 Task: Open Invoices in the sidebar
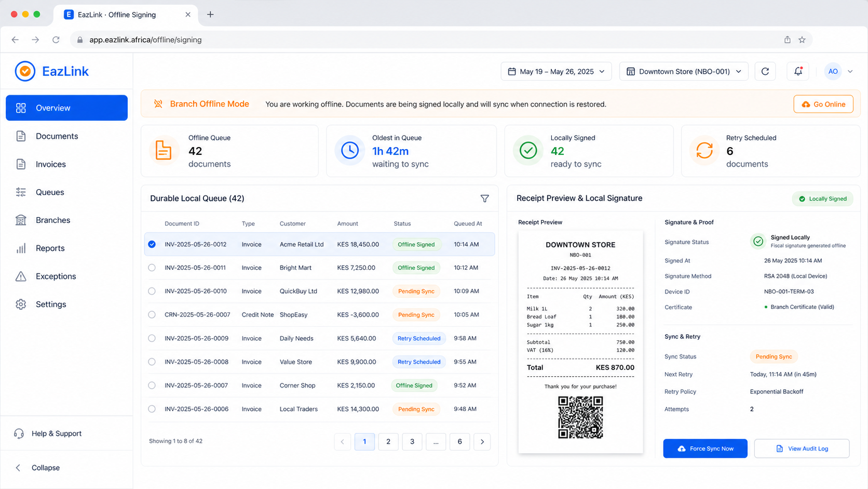click(66, 164)
